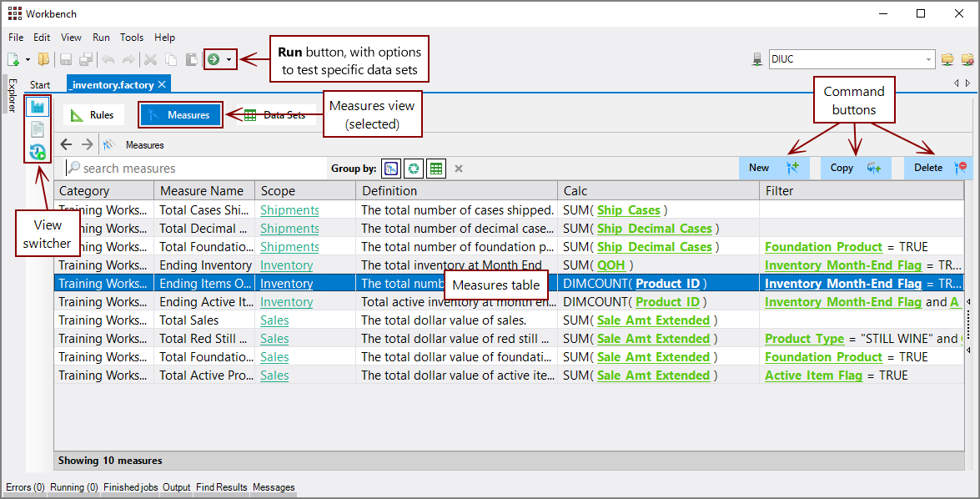Click the Open folder toolbar icon
The width and height of the screenshot is (980, 499).
tap(43, 59)
